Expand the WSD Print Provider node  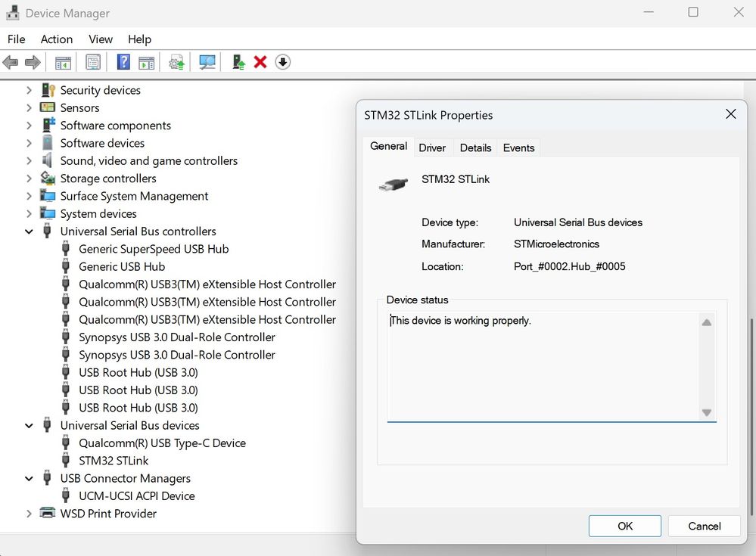pos(29,514)
